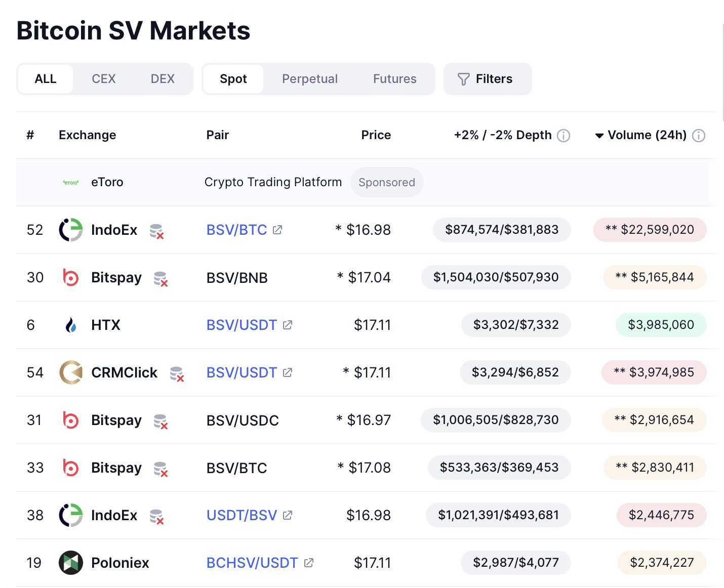This screenshot has height=588, width=724.
Task: Click reserve warning icon next to CRMClick
Action: [x=177, y=374]
